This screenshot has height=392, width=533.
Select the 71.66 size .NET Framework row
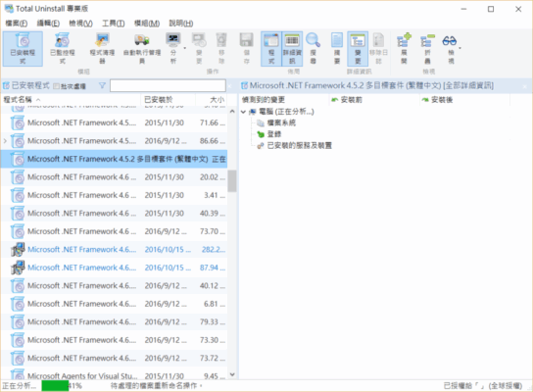tap(114, 122)
